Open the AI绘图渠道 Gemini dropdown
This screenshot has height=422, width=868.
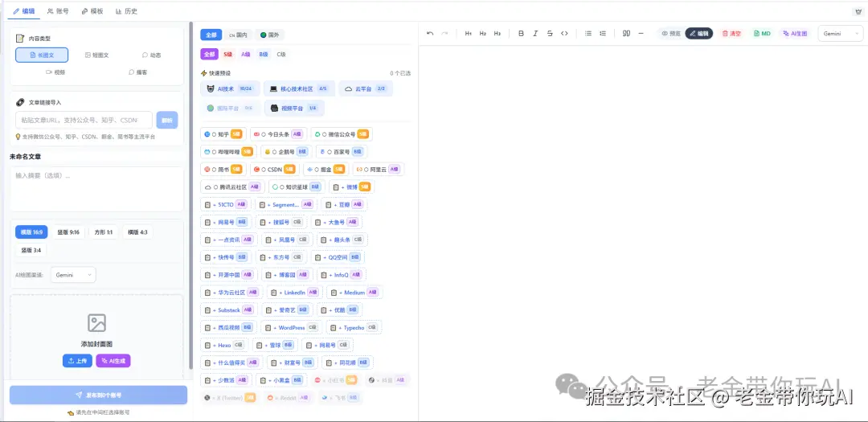72,275
